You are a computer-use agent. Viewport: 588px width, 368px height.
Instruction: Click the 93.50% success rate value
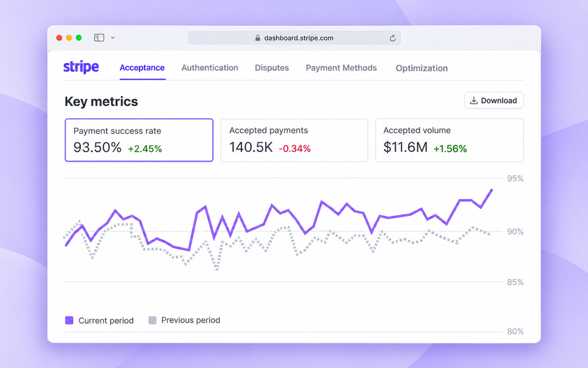[97, 147]
